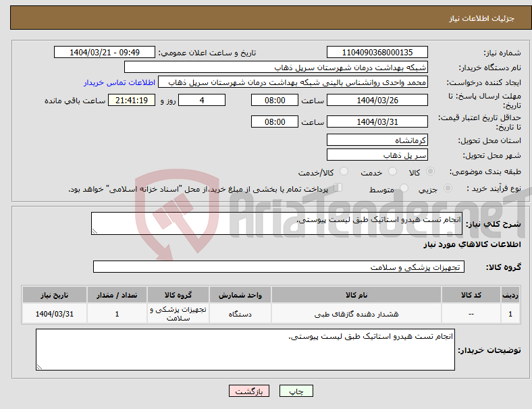
Task: Click the تاریخ نیاز column header
Action: (55, 295)
